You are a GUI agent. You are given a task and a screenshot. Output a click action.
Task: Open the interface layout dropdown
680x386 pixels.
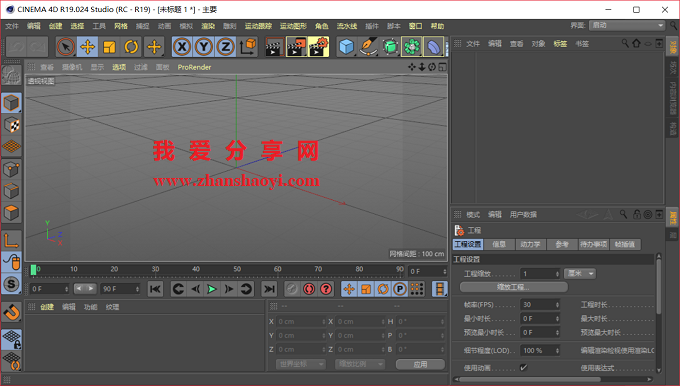[x=627, y=26]
